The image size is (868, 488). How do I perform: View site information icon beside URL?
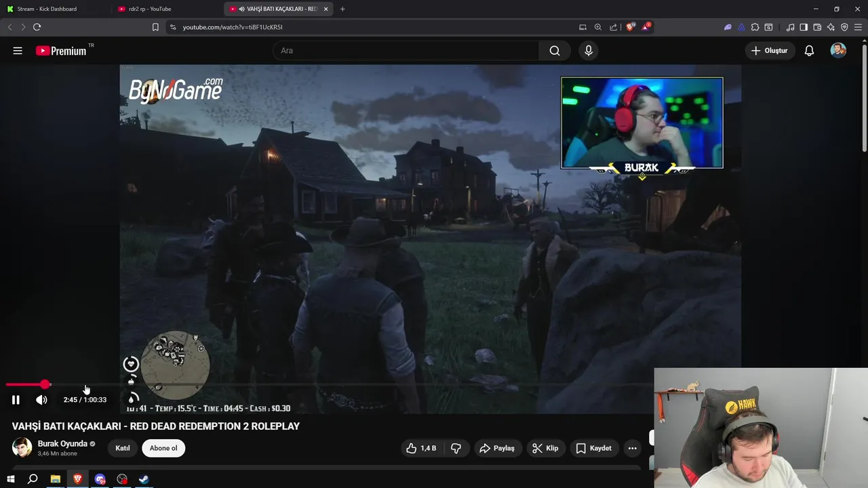(x=172, y=27)
